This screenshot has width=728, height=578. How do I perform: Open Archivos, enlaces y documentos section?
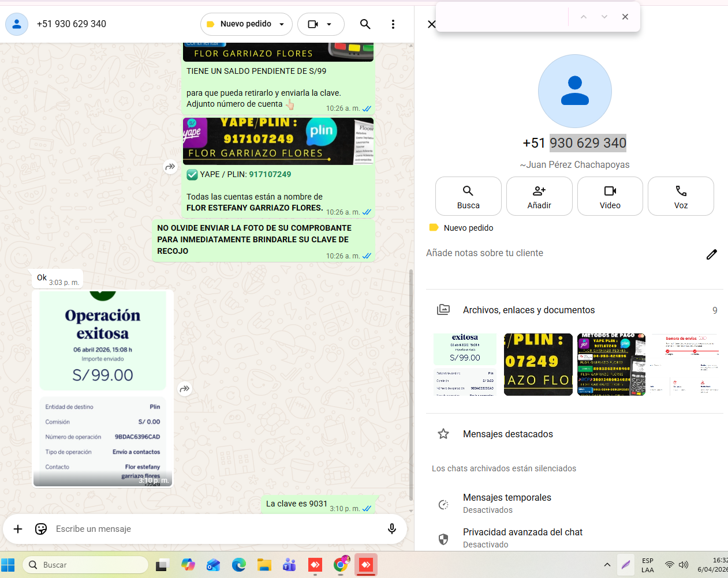[528, 310]
